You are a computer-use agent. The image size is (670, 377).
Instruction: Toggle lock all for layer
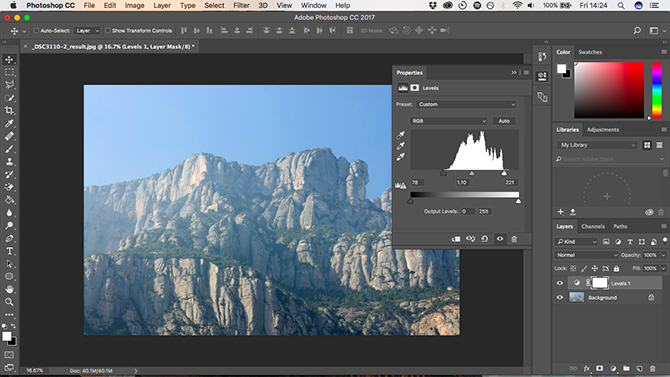click(x=616, y=268)
